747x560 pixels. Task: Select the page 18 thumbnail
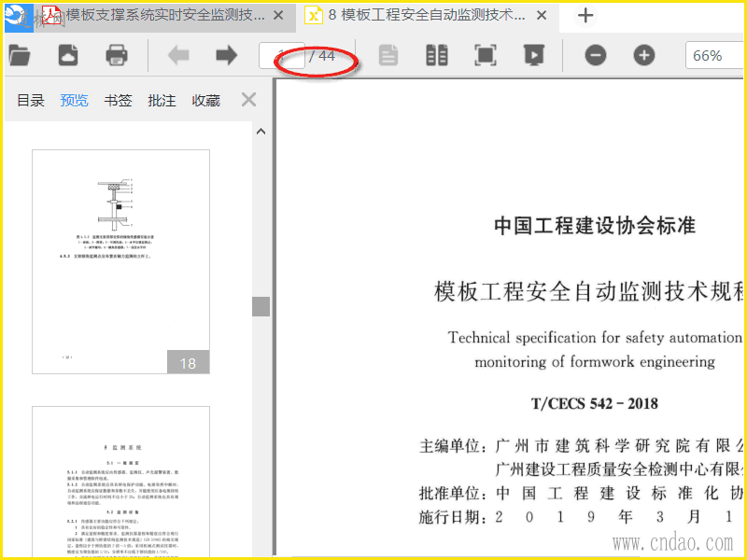(x=121, y=261)
